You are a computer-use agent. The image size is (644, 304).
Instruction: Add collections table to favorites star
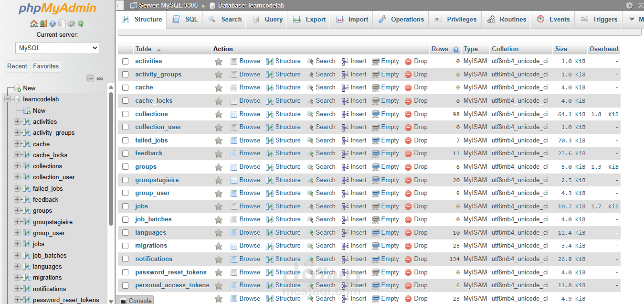pyautogui.click(x=219, y=114)
